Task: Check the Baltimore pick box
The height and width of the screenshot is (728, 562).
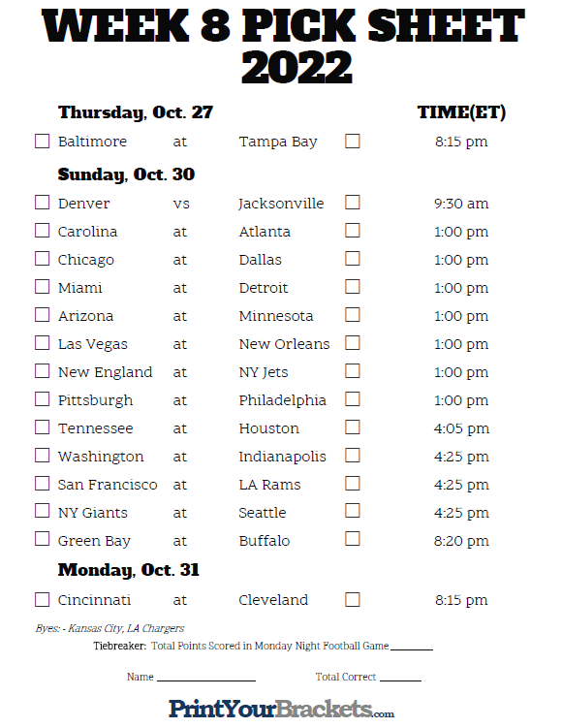Action: 43,142
